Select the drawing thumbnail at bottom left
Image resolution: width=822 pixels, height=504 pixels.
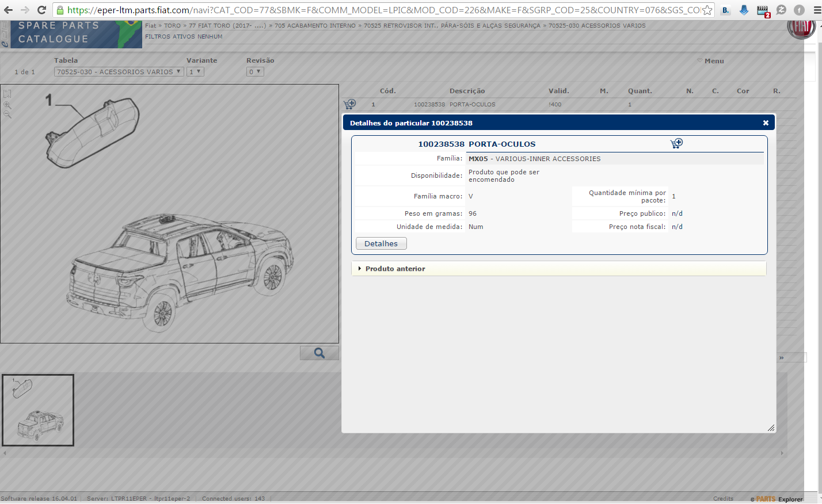[38, 410]
